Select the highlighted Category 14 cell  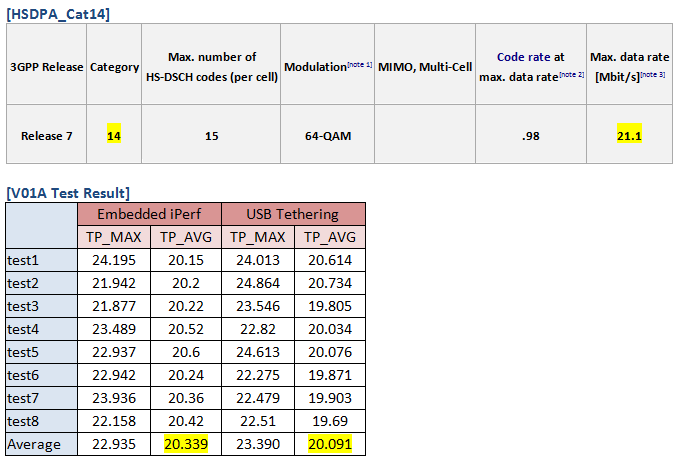[115, 135]
